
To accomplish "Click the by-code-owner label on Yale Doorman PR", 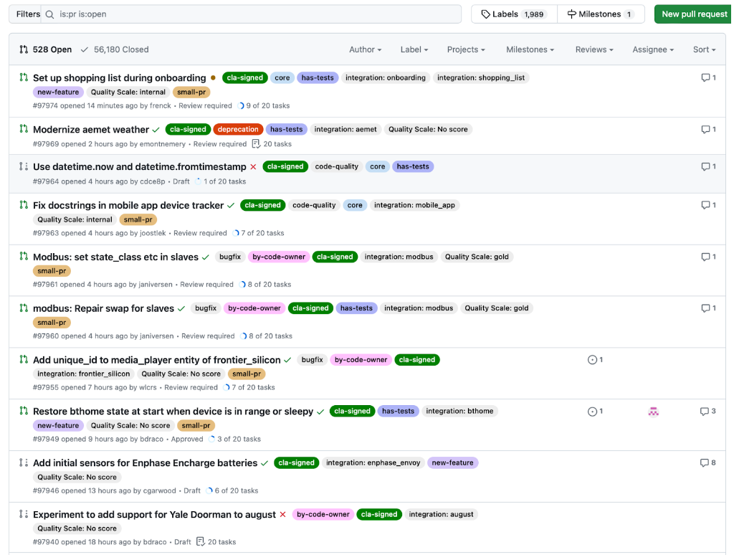I will (x=323, y=514).
